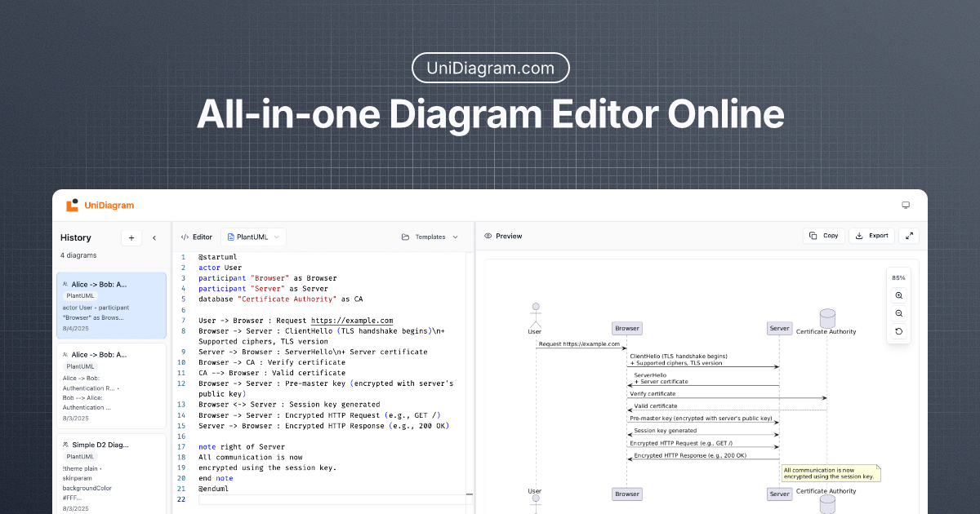Click the Copy button

coord(823,235)
